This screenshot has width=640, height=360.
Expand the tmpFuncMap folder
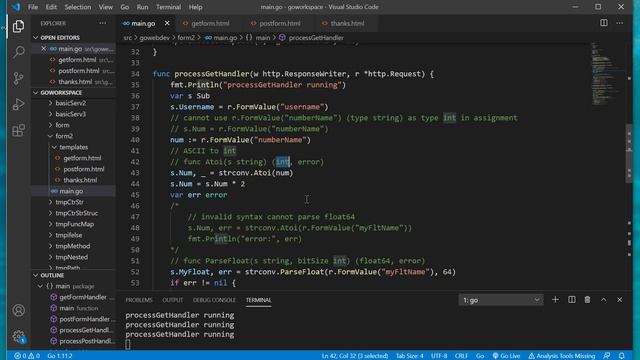tap(74, 224)
